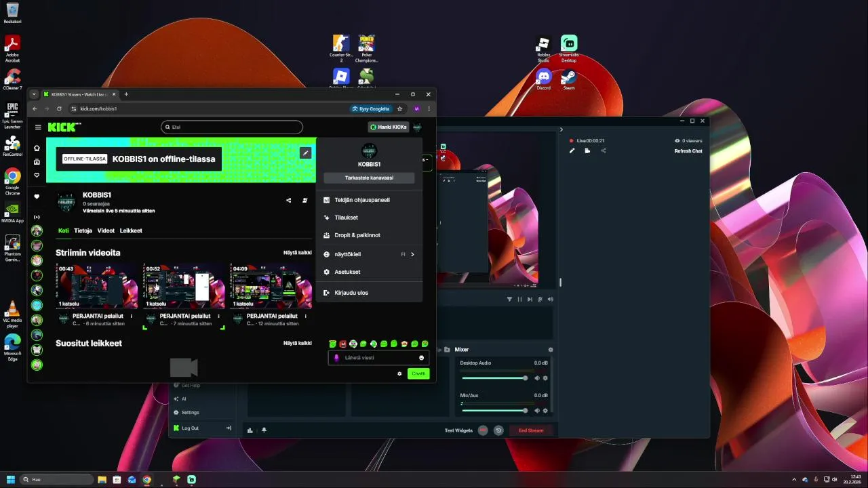Go to Home in Kick sidebar
The height and width of the screenshot is (488, 868).
click(x=37, y=148)
